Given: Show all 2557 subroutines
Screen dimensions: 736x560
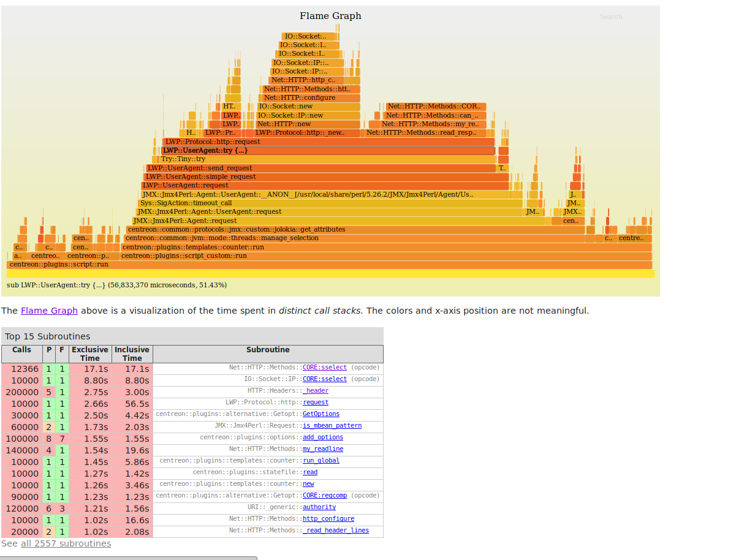Looking at the screenshot, I should [x=66, y=543].
